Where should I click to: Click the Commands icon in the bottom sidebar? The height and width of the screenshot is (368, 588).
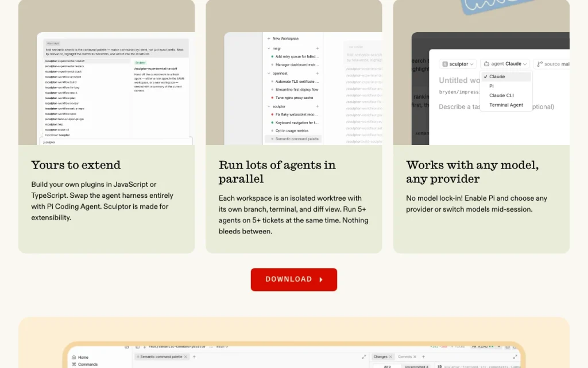[74, 364]
